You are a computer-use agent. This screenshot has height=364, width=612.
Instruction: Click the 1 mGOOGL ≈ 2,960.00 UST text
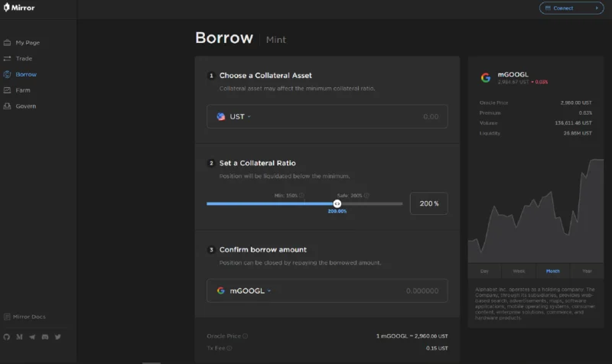[412, 336]
